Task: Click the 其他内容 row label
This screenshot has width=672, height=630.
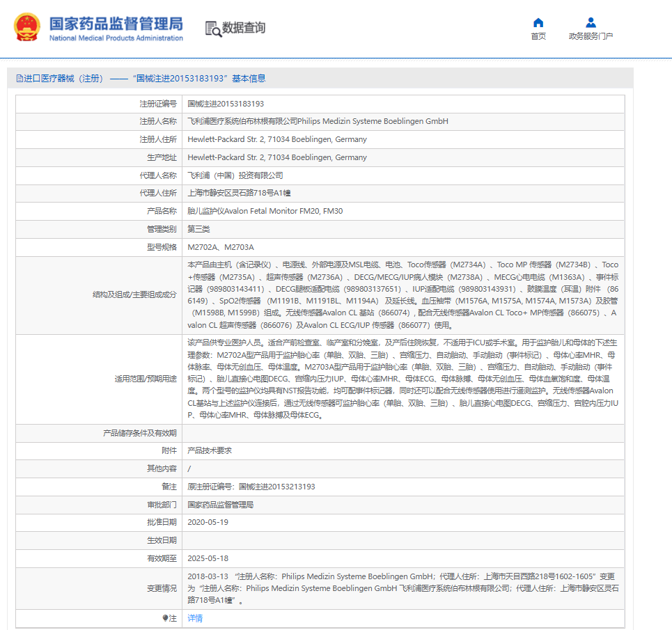Action: [162, 468]
